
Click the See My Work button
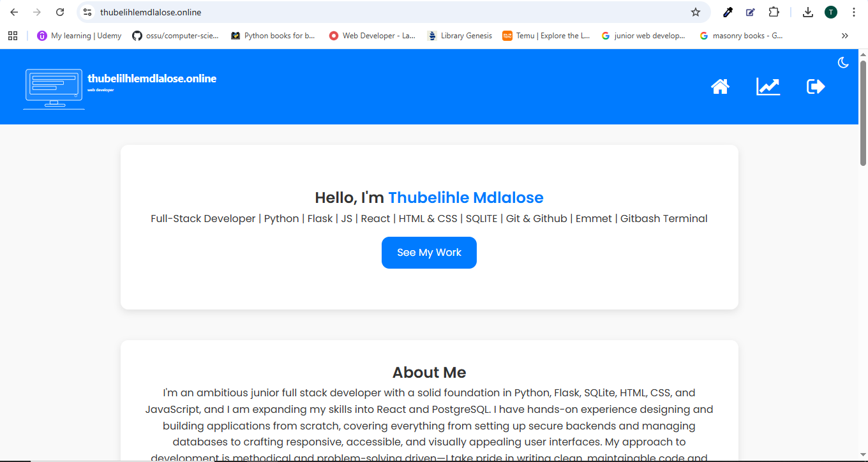429,253
